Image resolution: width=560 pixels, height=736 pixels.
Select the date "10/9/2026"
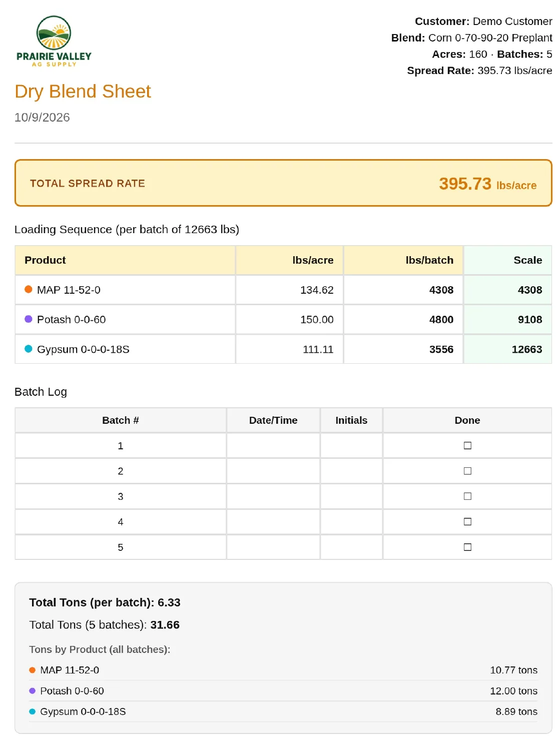[42, 118]
